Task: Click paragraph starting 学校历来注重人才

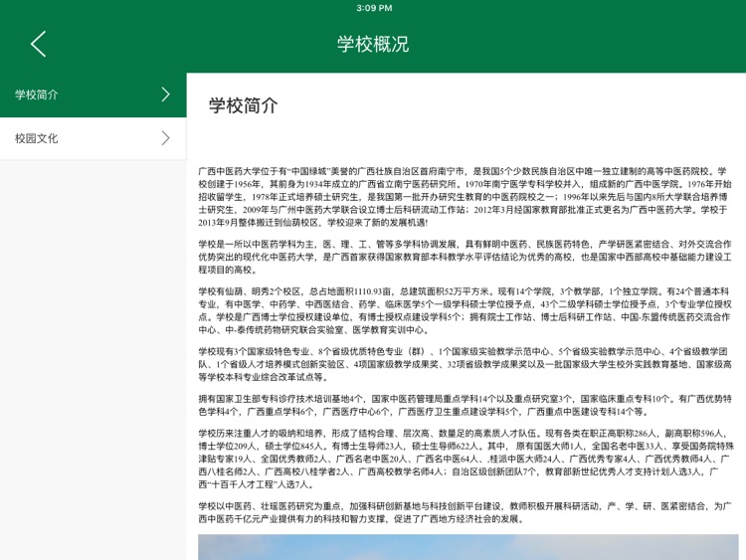Action: click(466, 460)
